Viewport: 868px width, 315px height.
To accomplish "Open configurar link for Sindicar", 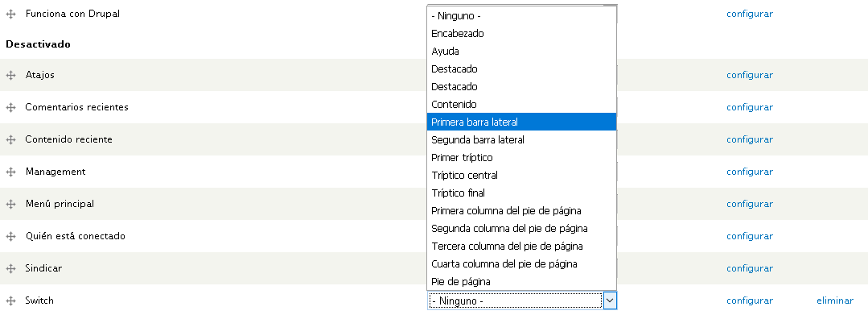I will click(750, 267).
